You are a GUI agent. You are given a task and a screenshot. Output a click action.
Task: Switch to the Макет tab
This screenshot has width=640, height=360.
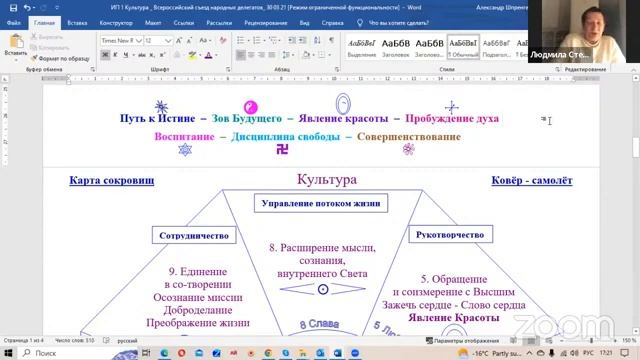point(153,23)
